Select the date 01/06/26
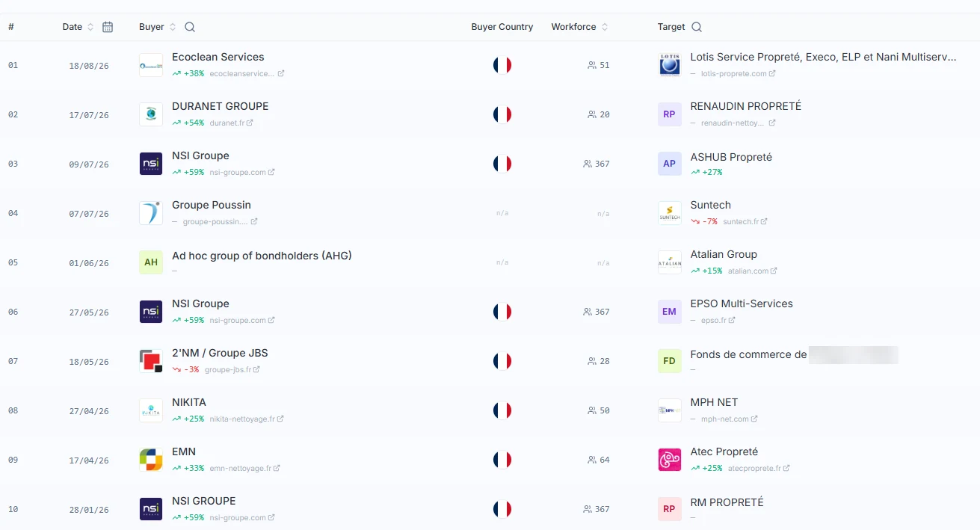The image size is (980, 530). (x=89, y=263)
